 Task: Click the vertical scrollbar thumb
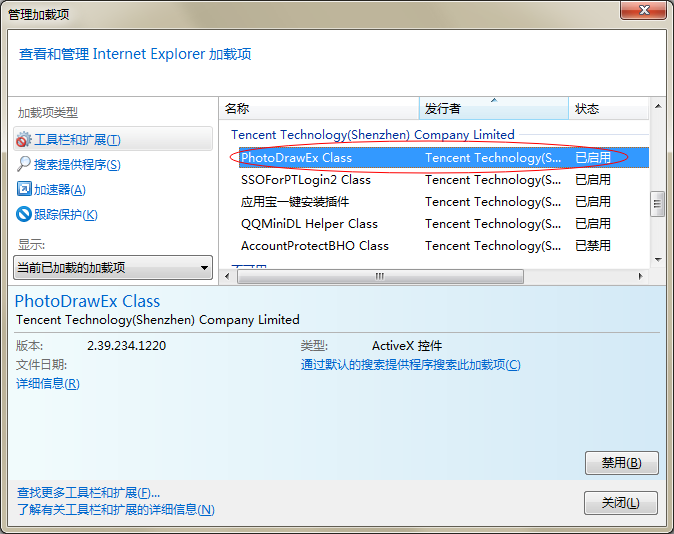point(658,204)
